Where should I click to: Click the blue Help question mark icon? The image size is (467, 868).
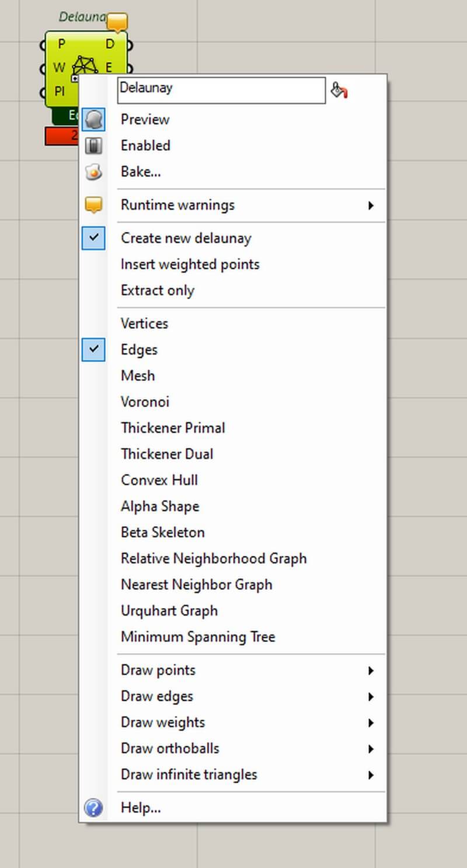tap(93, 808)
